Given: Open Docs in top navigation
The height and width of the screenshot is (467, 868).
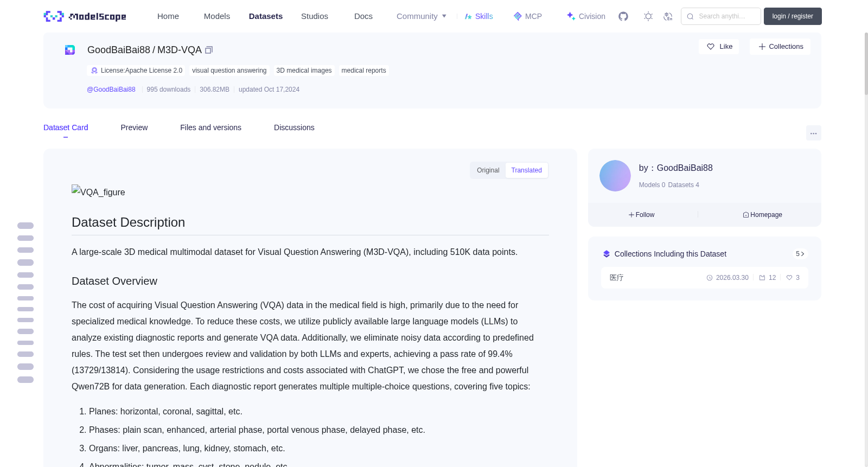Looking at the screenshot, I should [363, 16].
